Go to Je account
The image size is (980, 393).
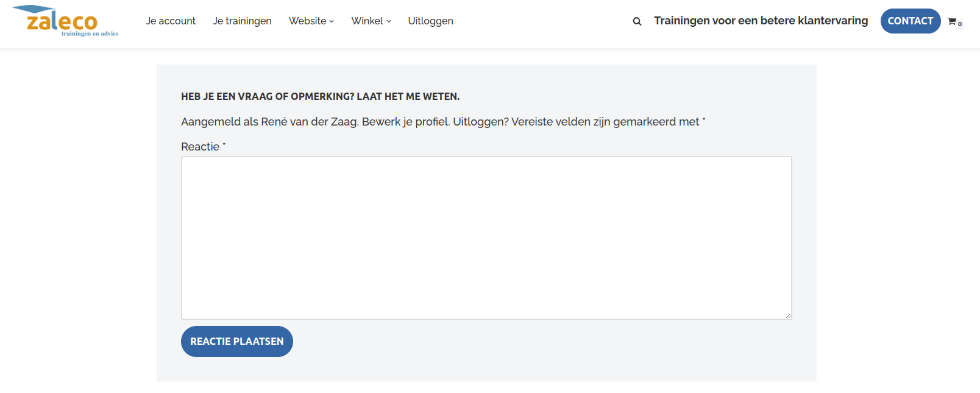coord(171,21)
